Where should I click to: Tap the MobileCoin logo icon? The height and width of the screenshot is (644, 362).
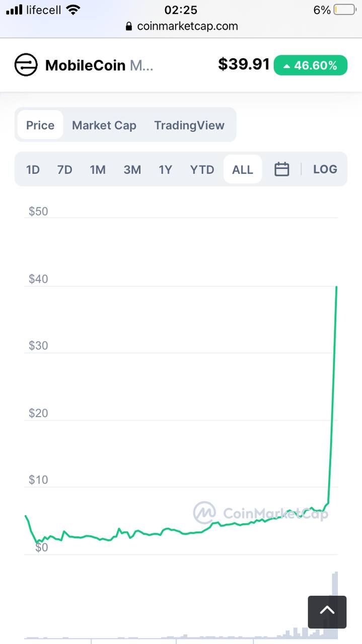click(26, 65)
